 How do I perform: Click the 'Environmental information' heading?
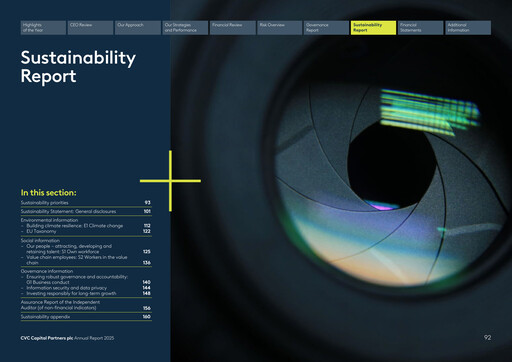(49, 220)
